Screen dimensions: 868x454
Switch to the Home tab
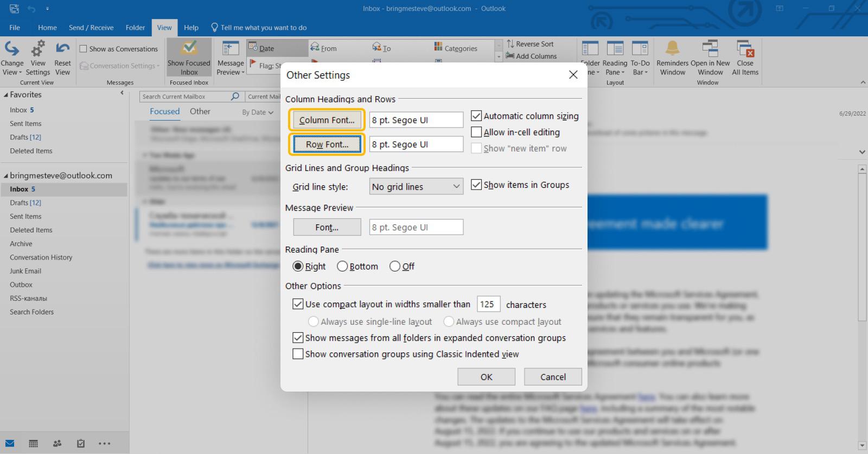pyautogui.click(x=47, y=28)
